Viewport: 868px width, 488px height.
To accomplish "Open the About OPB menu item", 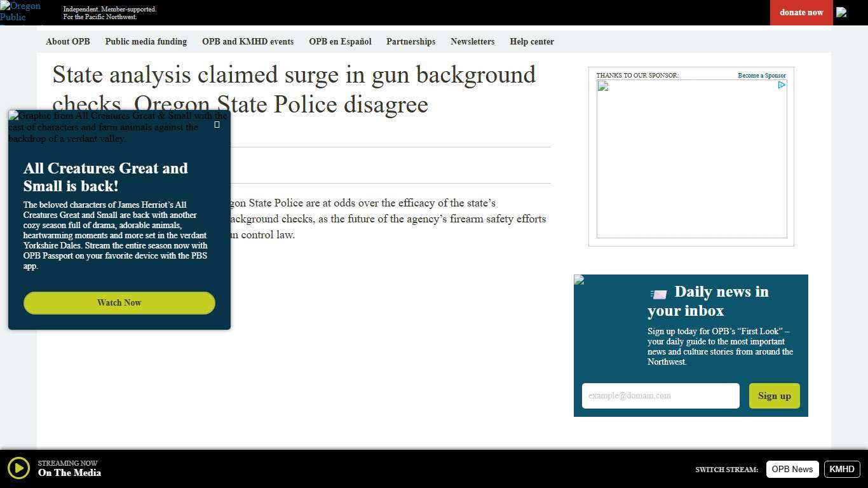I will 67,41.
